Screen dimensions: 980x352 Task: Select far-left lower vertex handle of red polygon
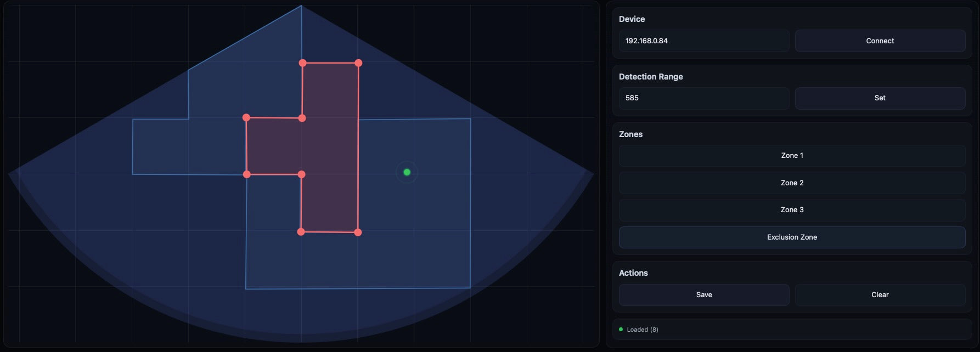tap(247, 174)
